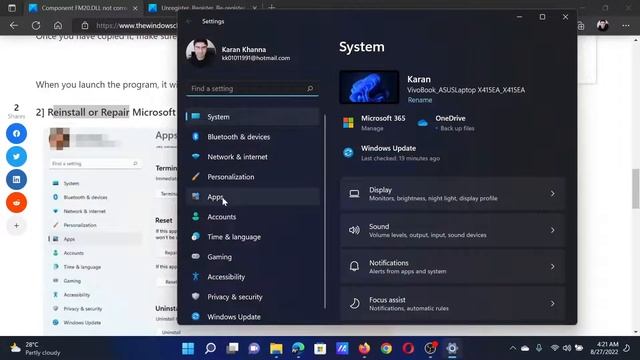
Task: Click the plus more share options button
Action: point(16,225)
